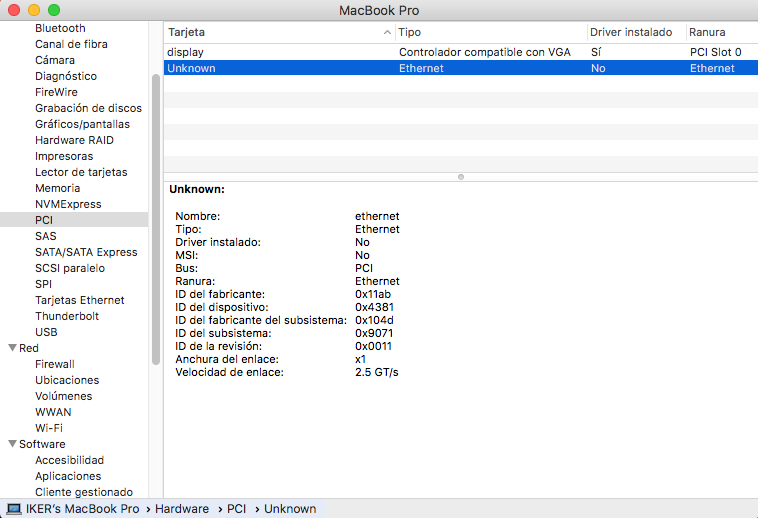
Task: Click the revision ID value 0x0011
Action: pos(373,346)
